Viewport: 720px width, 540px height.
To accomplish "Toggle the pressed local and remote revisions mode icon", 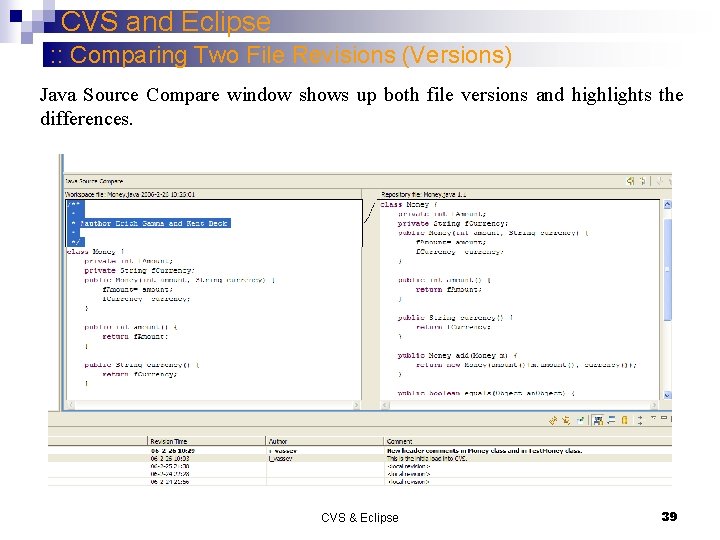I will (x=597, y=420).
